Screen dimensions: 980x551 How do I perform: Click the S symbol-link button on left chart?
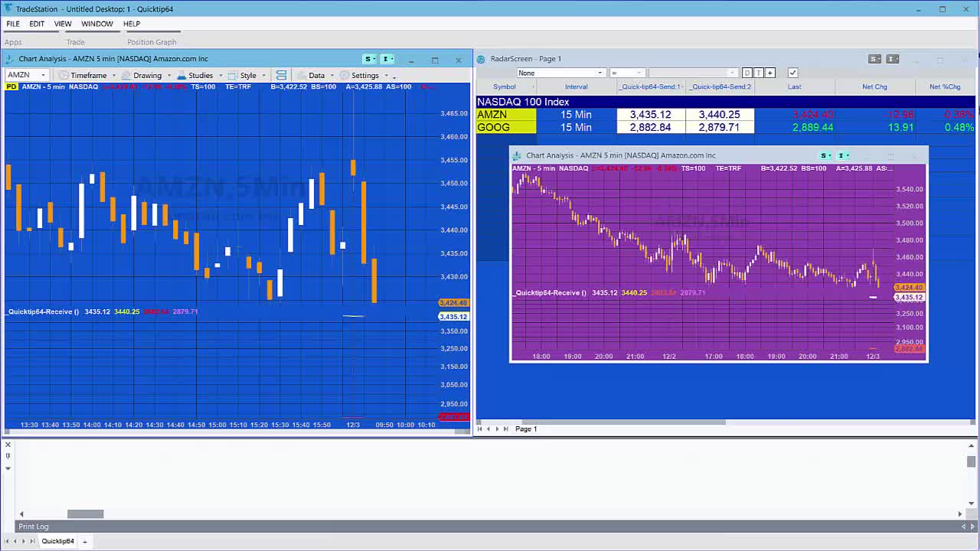tap(370, 59)
